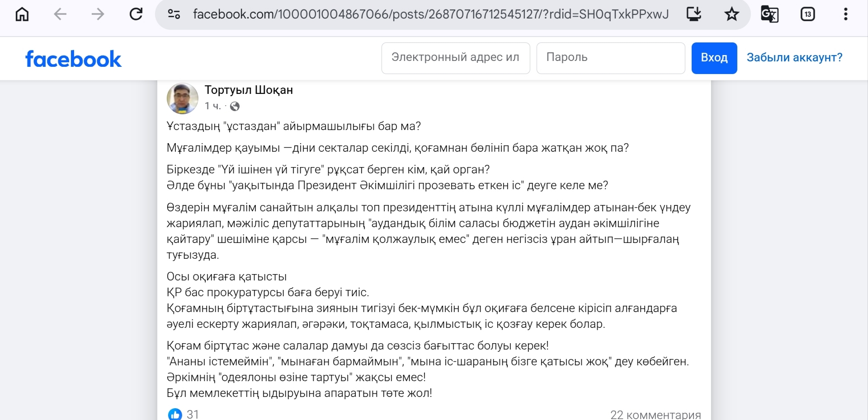The image size is (868, 420).
Task: Click the Facebook URL address bar
Action: (x=430, y=14)
